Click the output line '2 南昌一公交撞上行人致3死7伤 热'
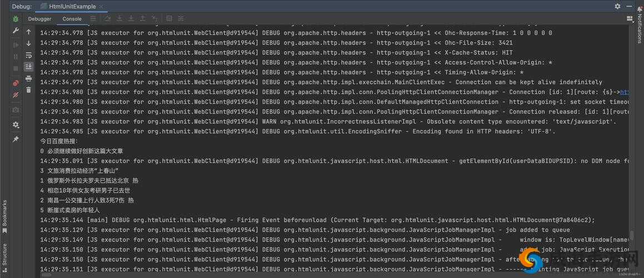 tap(87, 200)
